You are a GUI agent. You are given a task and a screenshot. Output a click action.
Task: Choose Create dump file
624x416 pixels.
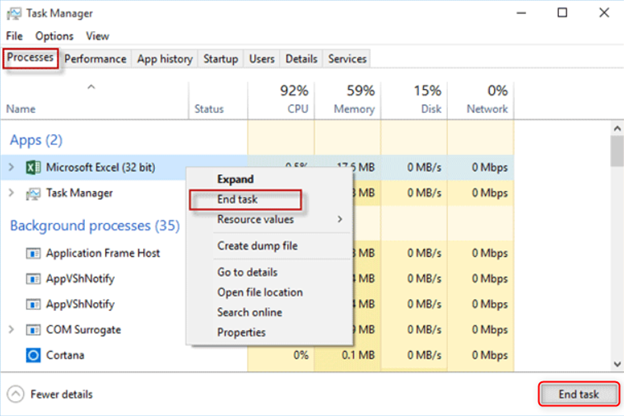click(270, 246)
